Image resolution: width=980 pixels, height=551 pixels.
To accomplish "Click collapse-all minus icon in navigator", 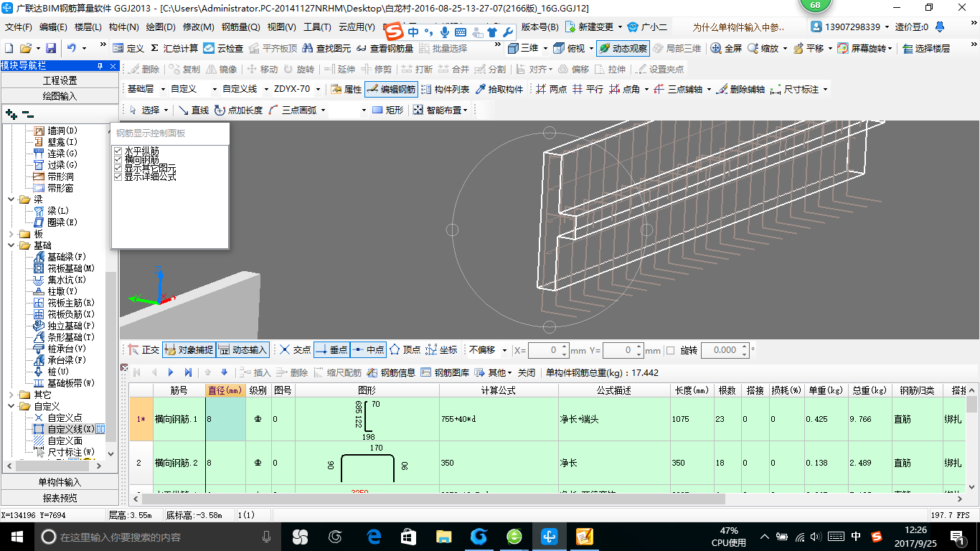I will tap(27, 114).
